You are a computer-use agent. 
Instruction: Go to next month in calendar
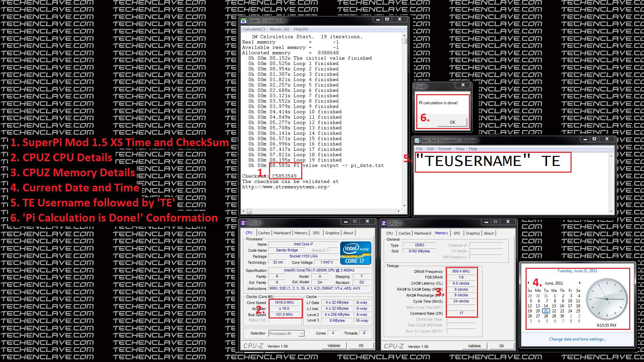point(580,283)
